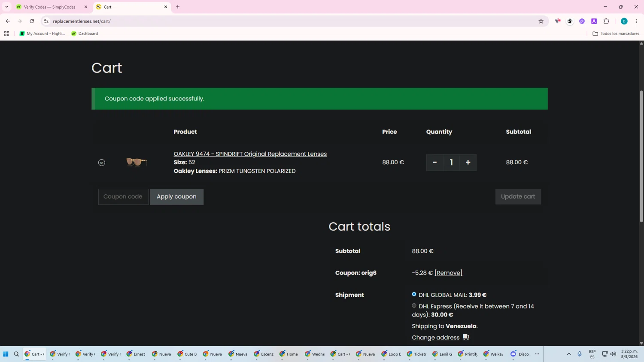Image resolution: width=644 pixels, height=362 pixels.
Task: Close the Cart browser tab
Action: [x=166, y=7]
